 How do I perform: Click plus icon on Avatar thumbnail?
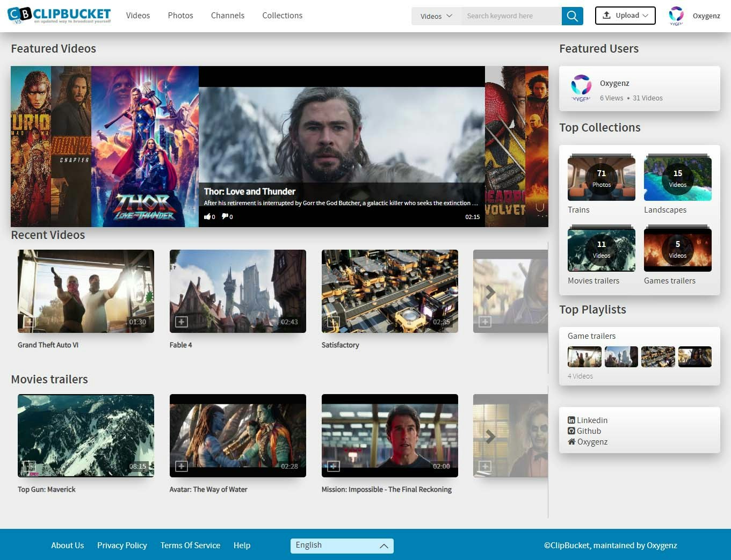click(x=182, y=466)
